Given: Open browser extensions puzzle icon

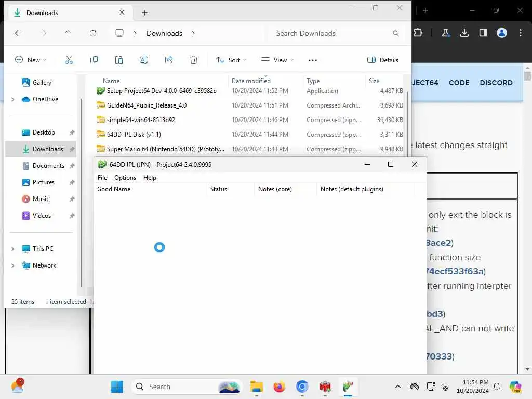Looking at the screenshot, I should click(418, 33).
